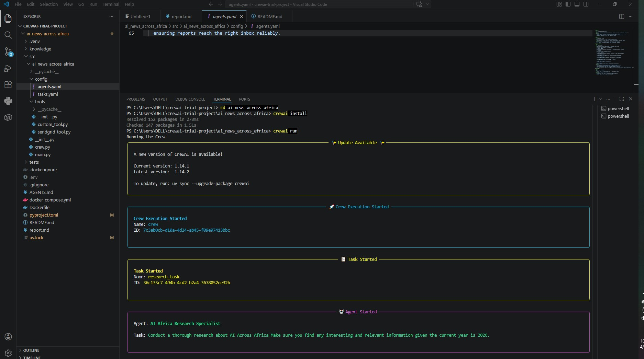Open the Search view

(8, 35)
